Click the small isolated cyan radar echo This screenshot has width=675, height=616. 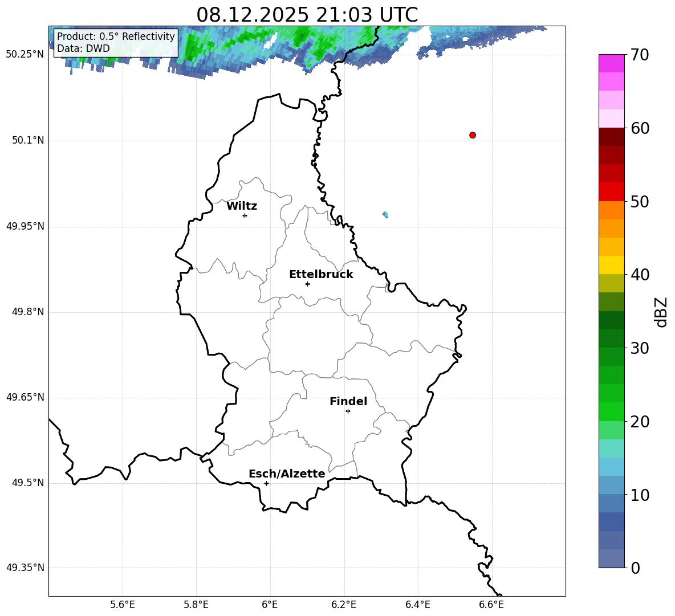point(385,215)
